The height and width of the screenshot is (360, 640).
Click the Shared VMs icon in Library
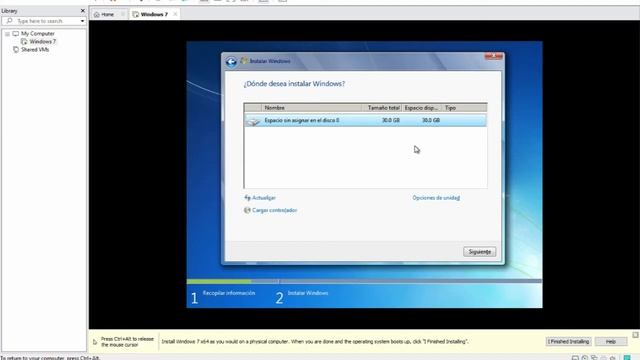click(x=16, y=50)
